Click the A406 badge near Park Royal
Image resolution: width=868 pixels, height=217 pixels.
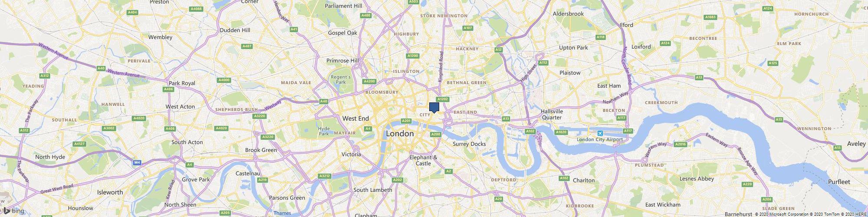[168, 89]
